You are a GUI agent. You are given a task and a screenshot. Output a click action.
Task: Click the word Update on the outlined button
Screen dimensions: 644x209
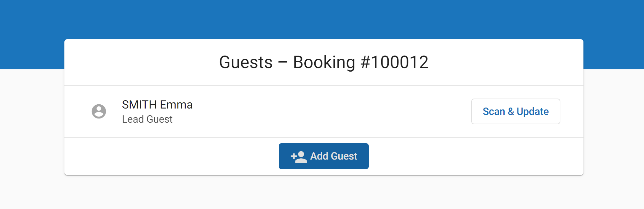[x=533, y=112]
